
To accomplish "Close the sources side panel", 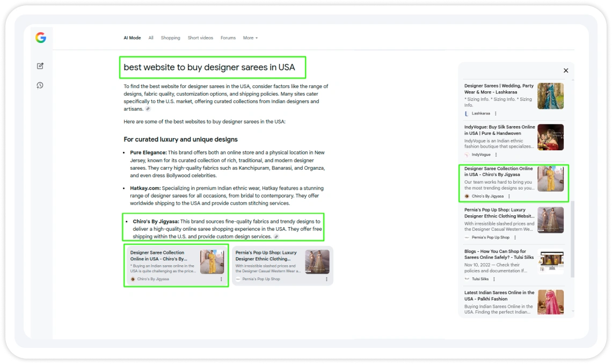I will (565, 71).
